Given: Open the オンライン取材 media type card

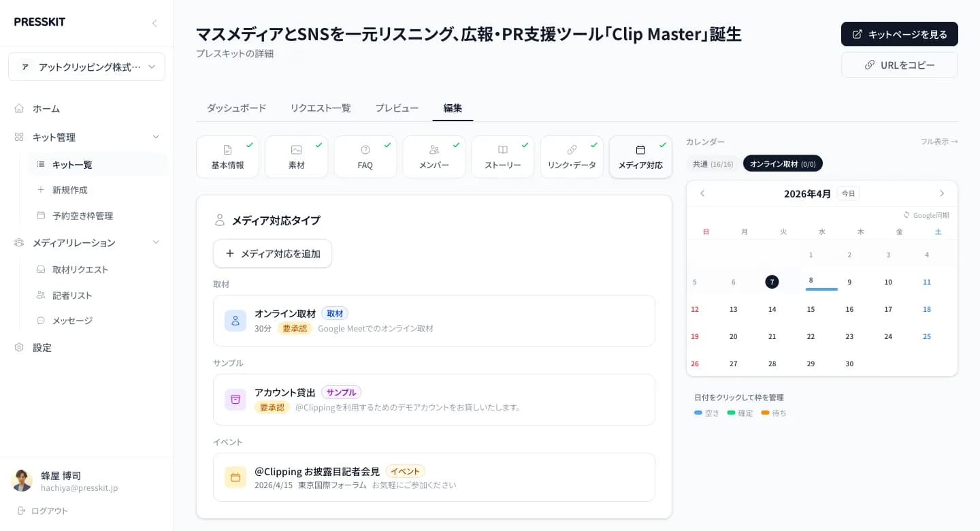Looking at the screenshot, I should (x=434, y=321).
